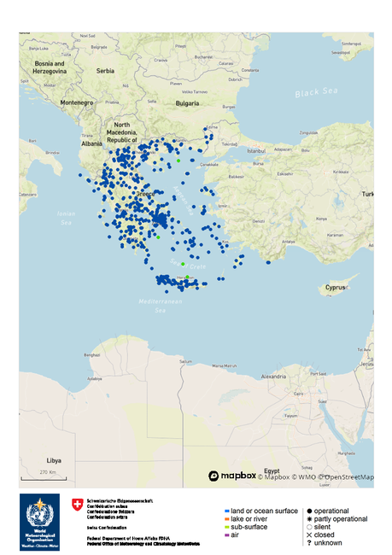Image resolution: width=392 pixels, height=555 pixels.
Task: Select the operational filled-circle legend symbol
Action: (309, 511)
